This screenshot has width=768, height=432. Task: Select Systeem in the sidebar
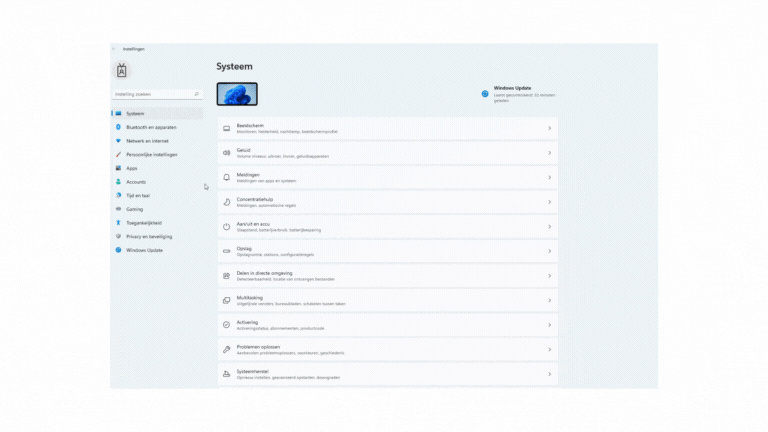tap(157, 113)
